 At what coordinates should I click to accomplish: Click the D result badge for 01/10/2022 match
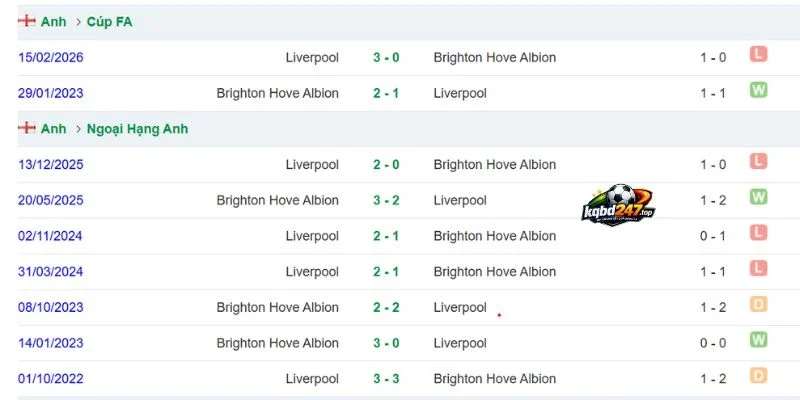[758, 376]
